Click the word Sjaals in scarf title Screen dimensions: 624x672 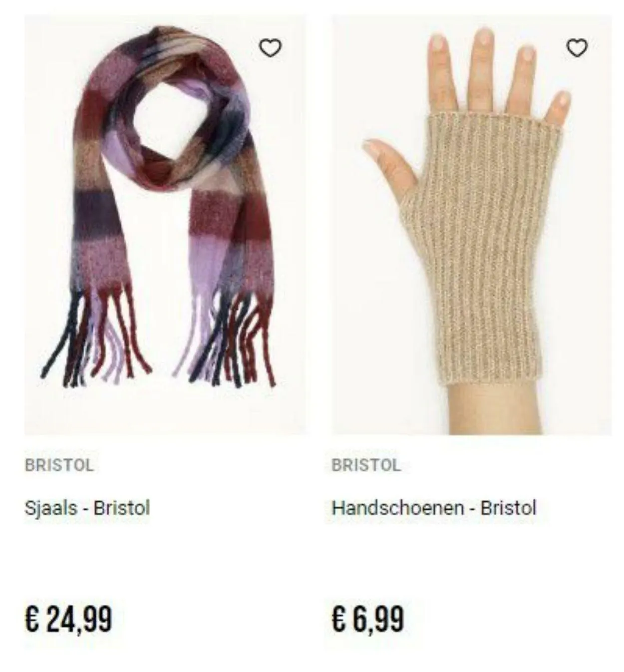[51, 508]
